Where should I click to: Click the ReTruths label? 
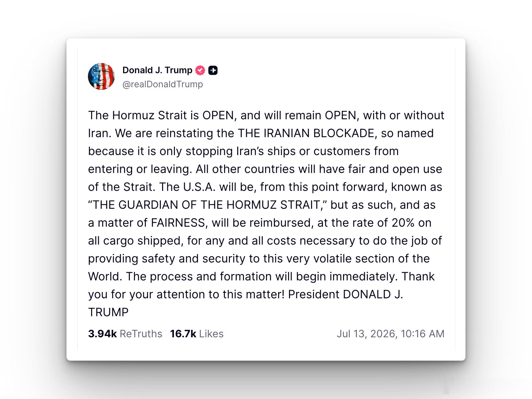(141, 334)
